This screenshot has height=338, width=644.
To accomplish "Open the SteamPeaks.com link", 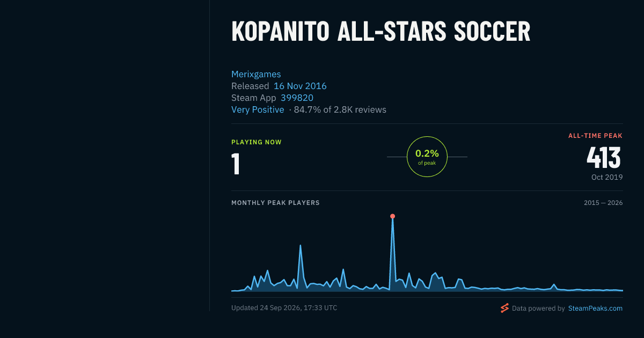I will click(595, 308).
